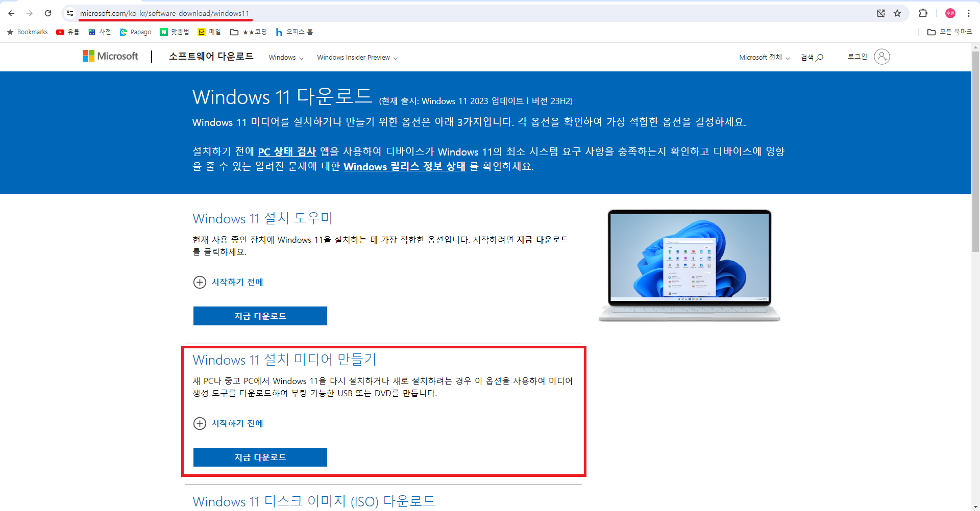Open 소프트웨어 다운로드 home link
The height and width of the screenshot is (511, 980).
(x=211, y=56)
